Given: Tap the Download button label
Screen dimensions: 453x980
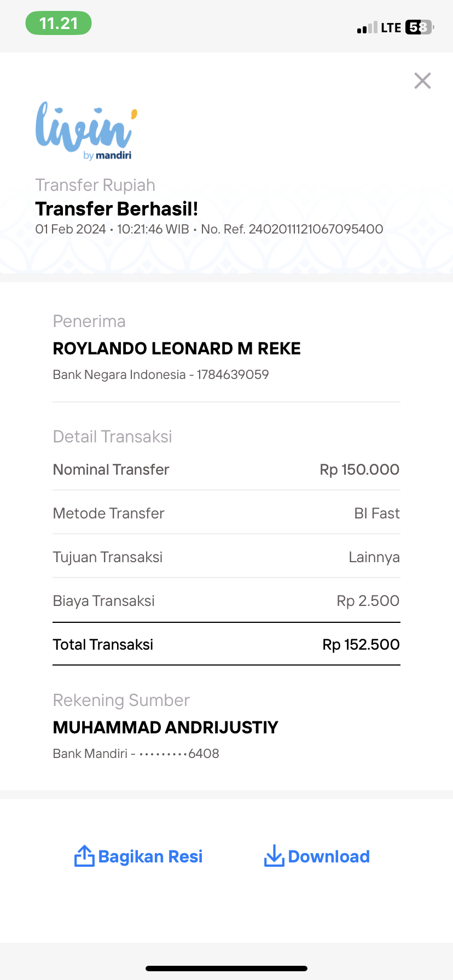Looking at the screenshot, I should coord(329,856).
